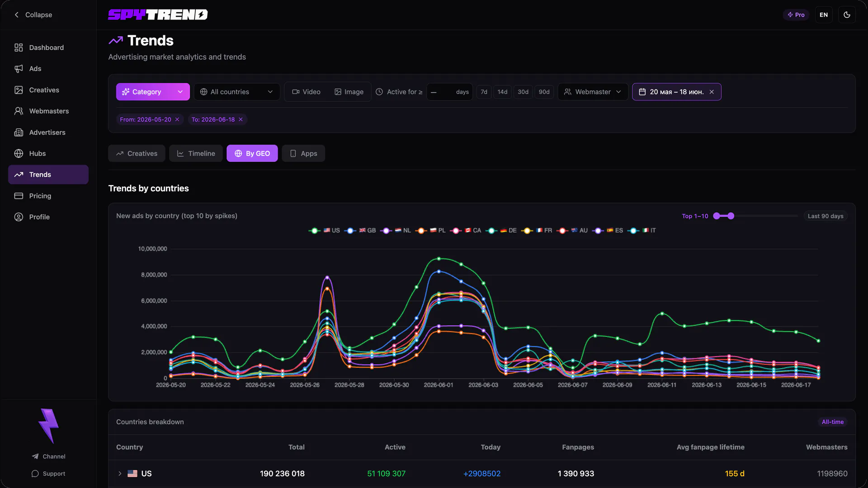Switch to the Timeline tab
Viewport: 868px width, 488px height.
tap(196, 154)
